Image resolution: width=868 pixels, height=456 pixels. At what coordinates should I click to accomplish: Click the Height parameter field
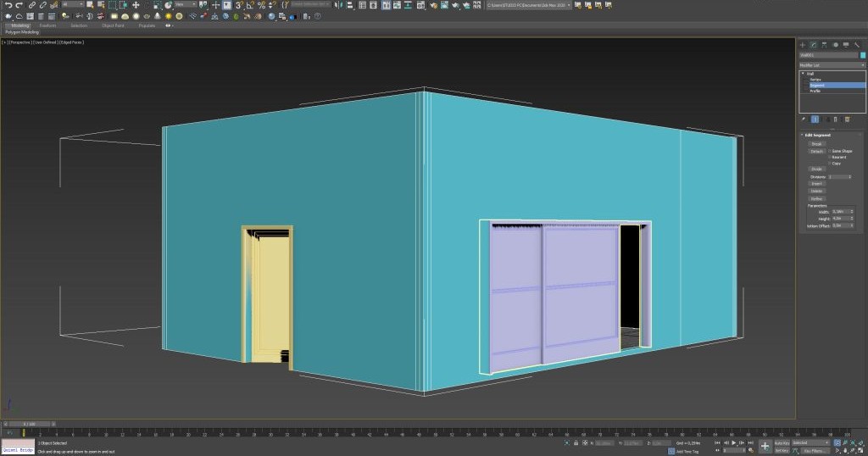(840, 219)
